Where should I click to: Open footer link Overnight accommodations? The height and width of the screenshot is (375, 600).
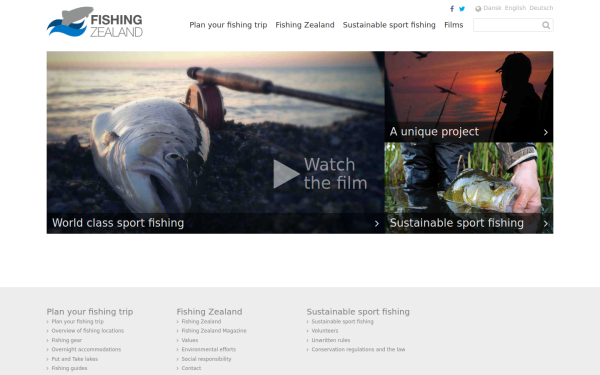pos(86,349)
